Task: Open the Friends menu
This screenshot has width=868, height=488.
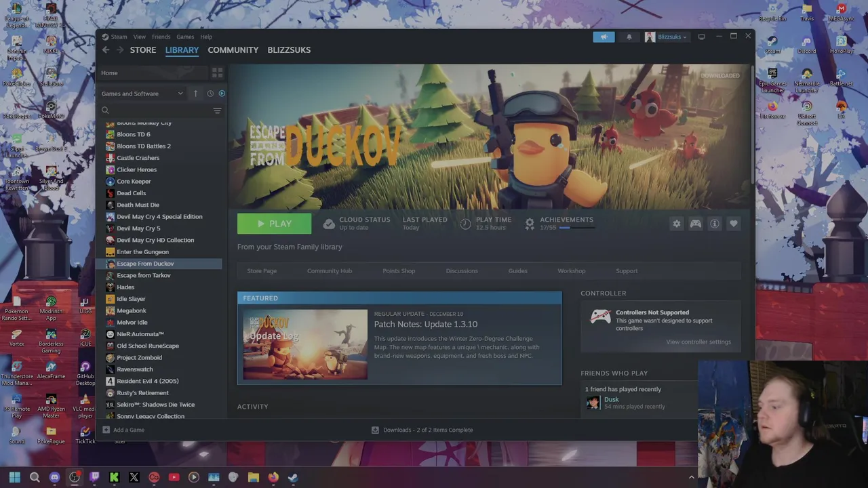Action: [x=161, y=37]
